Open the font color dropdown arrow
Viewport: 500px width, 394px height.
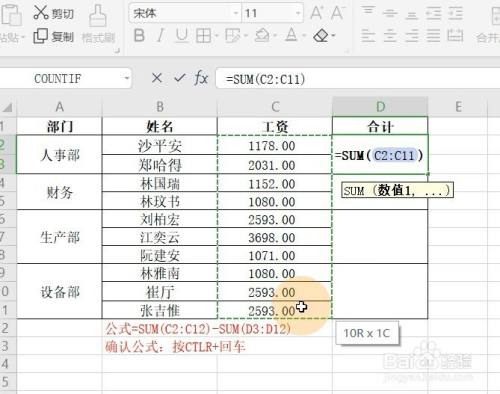tap(304, 36)
